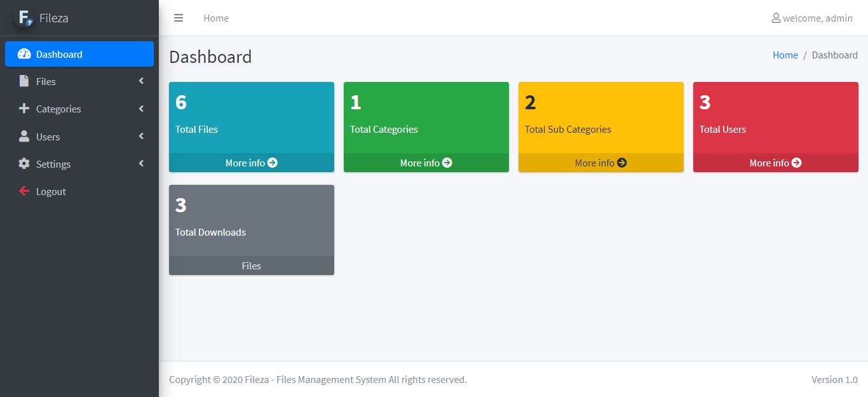The height and width of the screenshot is (397, 868).
Task: Click Files link on Total Downloads card
Action: coord(251,266)
